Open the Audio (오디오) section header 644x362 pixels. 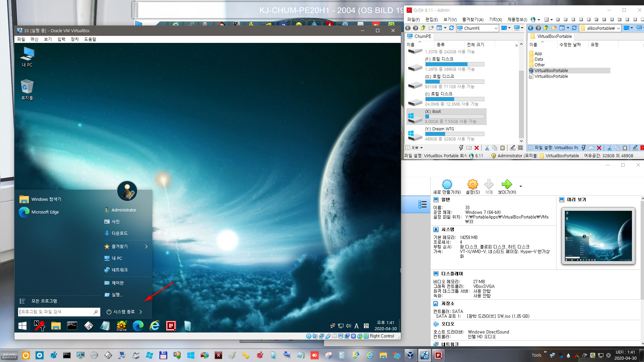pyautogui.click(x=447, y=324)
